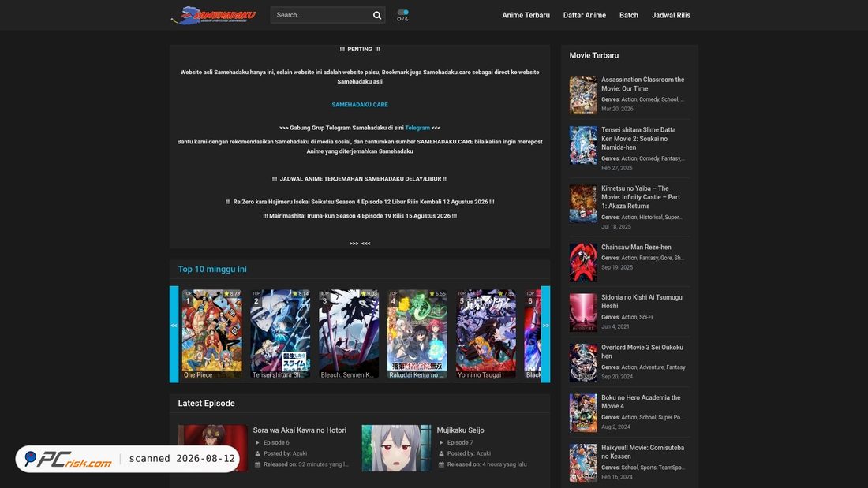The image size is (868, 488).
Task: Open Boku no Hero Academia Movie 4 title
Action: coord(641,402)
